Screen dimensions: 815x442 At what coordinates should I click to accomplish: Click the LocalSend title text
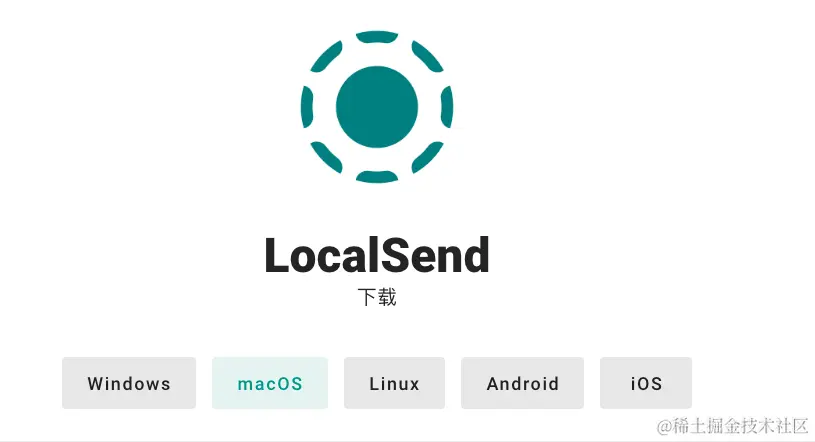pyautogui.click(x=377, y=255)
